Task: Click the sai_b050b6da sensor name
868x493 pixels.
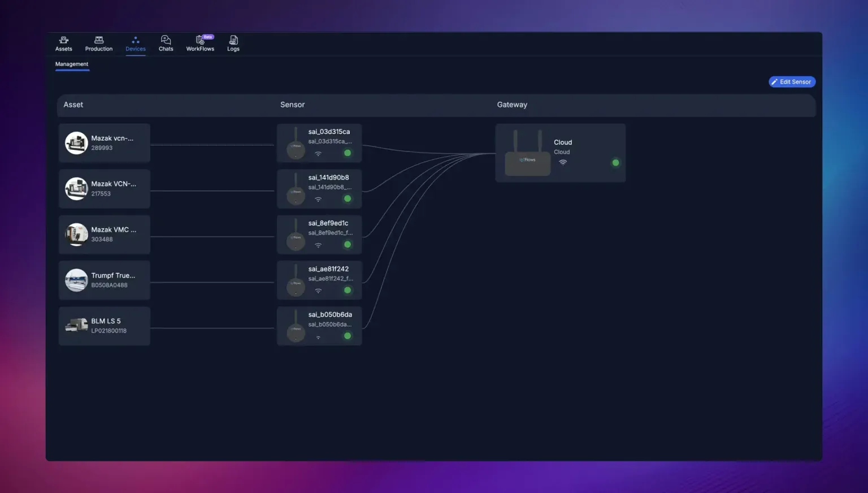Action: tap(330, 315)
